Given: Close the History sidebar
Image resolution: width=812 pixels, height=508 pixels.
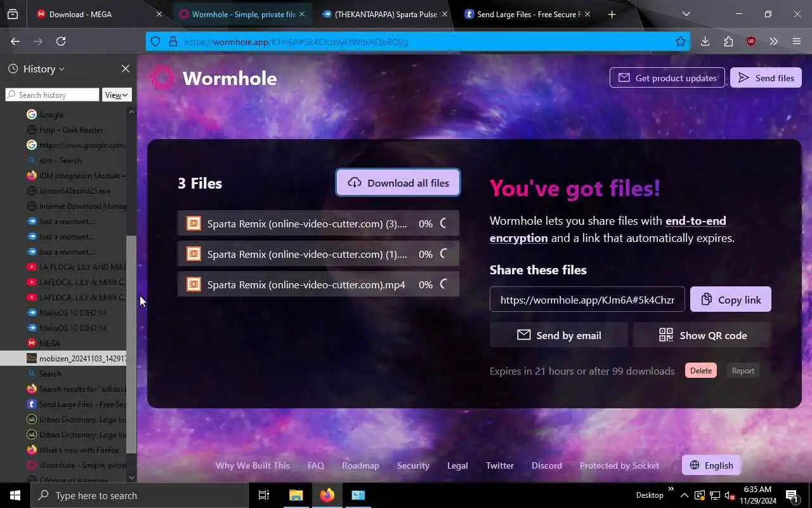Looking at the screenshot, I should point(126,69).
